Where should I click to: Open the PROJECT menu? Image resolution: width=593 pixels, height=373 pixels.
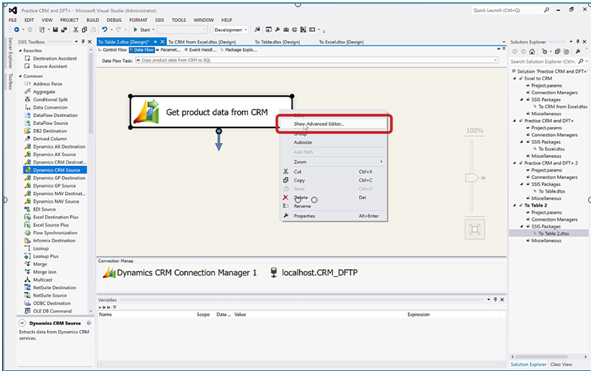tap(69, 20)
